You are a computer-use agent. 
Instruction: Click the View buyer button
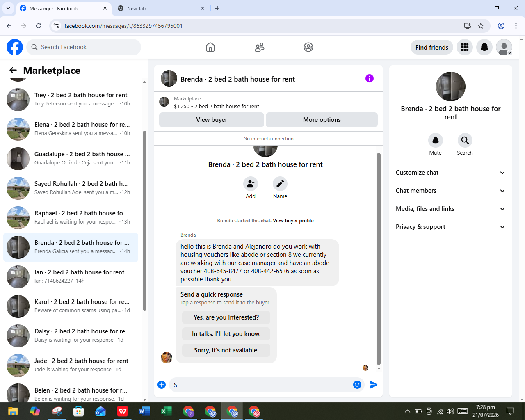click(212, 120)
